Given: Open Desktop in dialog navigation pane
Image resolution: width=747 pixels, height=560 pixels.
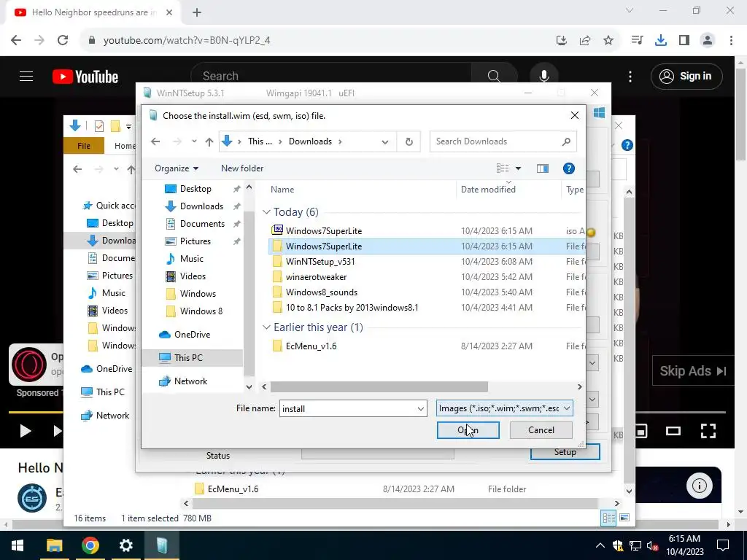Looking at the screenshot, I should point(196,189).
